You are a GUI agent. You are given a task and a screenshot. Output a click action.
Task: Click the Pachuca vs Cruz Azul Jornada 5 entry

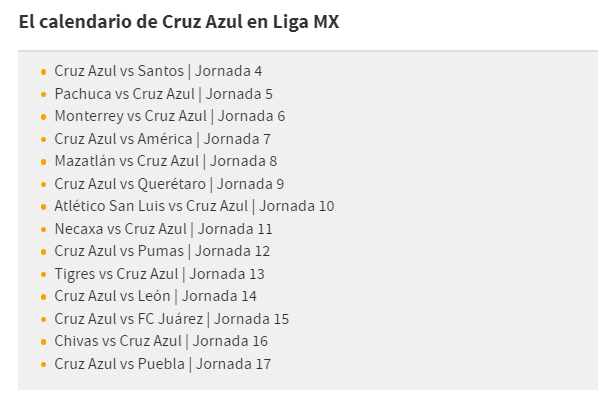click(x=163, y=94)
